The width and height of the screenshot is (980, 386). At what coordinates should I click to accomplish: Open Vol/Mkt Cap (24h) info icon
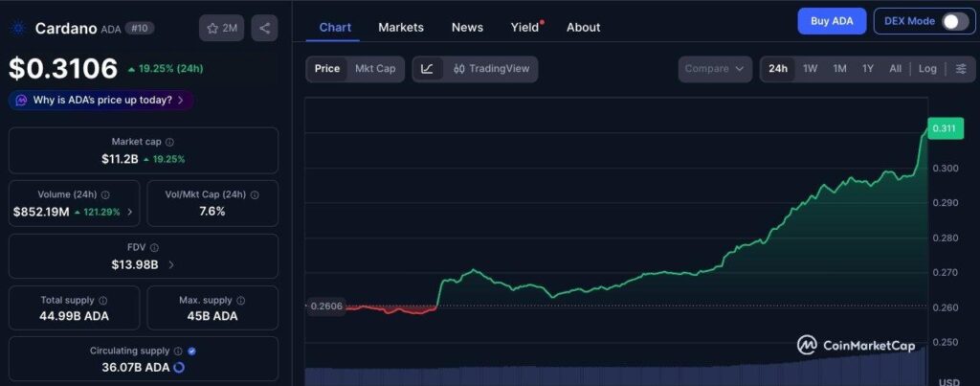click(x=255, y=195)
